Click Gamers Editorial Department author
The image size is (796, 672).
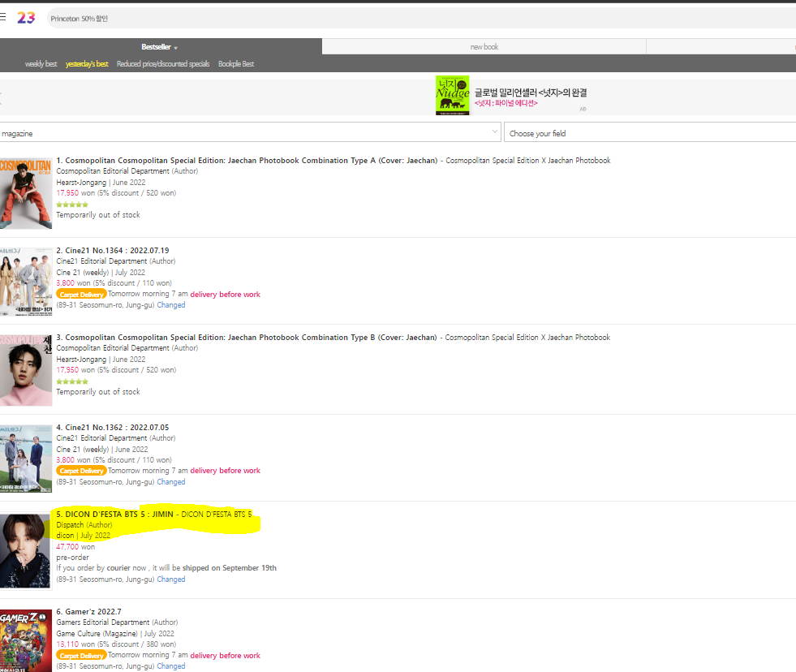tap(103, 622)
